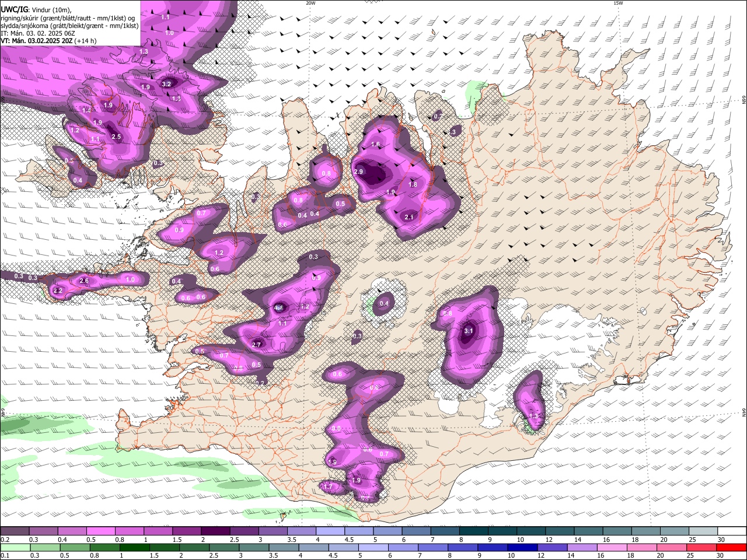Pick the bright red lower-legend swatch at 30
The height and width of the screenshot is (560, 747).
pyautogui.click(x=732, y=547)
